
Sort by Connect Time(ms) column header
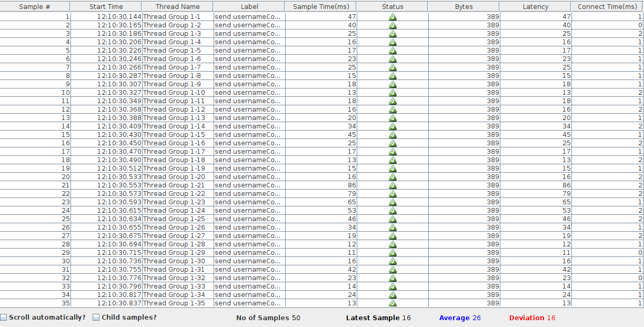[607, 7]
